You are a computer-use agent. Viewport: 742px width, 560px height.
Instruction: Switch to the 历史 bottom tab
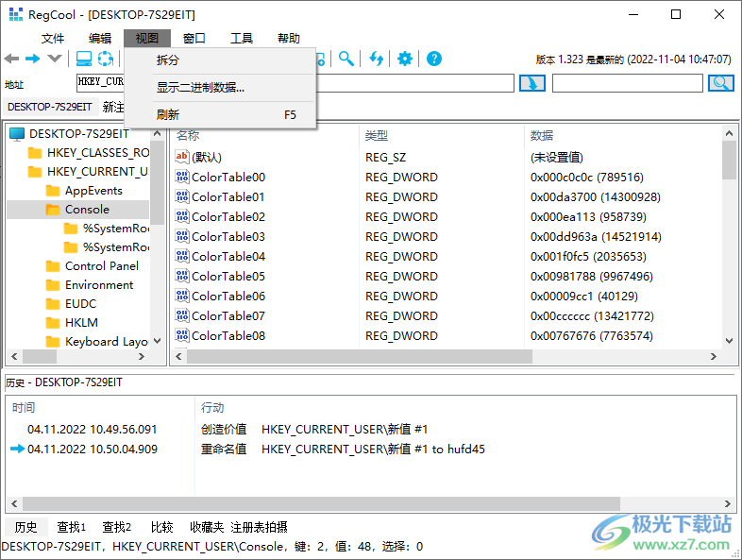pyautogui.click(x=25, y=527)
